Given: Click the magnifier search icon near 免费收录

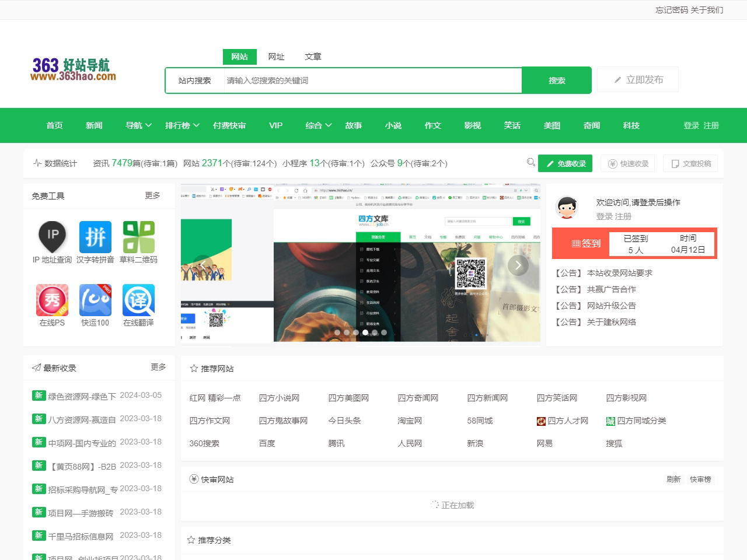Looking at the screenshot, I should click(x=530, y=163).
